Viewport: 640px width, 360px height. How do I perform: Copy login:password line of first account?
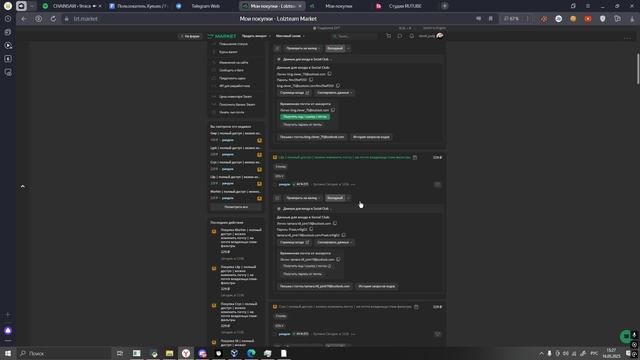[x=338, y=86]
